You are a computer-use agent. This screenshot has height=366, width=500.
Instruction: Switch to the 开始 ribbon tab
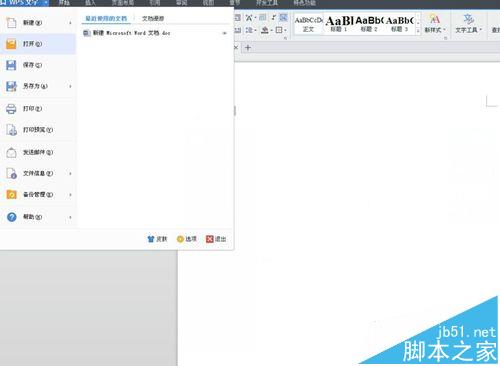64,3
